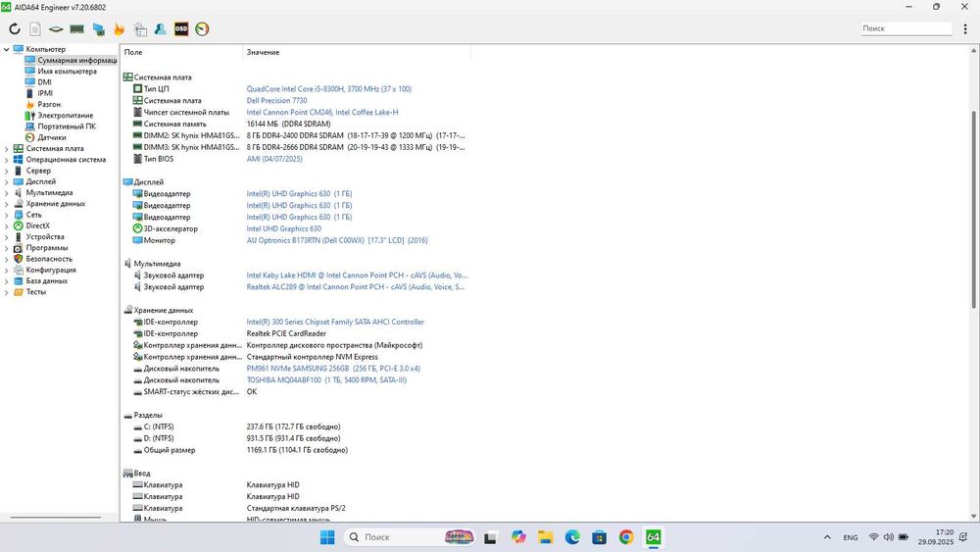Open the PM961 NVMe SAMSUNG 256GB link
The height and width of the screenshot is (552, 980).
click(x=333, y=369)
